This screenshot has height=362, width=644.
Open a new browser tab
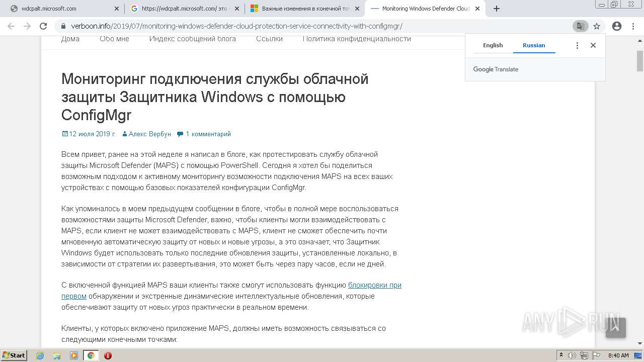pyautogui.click(x=497, y=9)
